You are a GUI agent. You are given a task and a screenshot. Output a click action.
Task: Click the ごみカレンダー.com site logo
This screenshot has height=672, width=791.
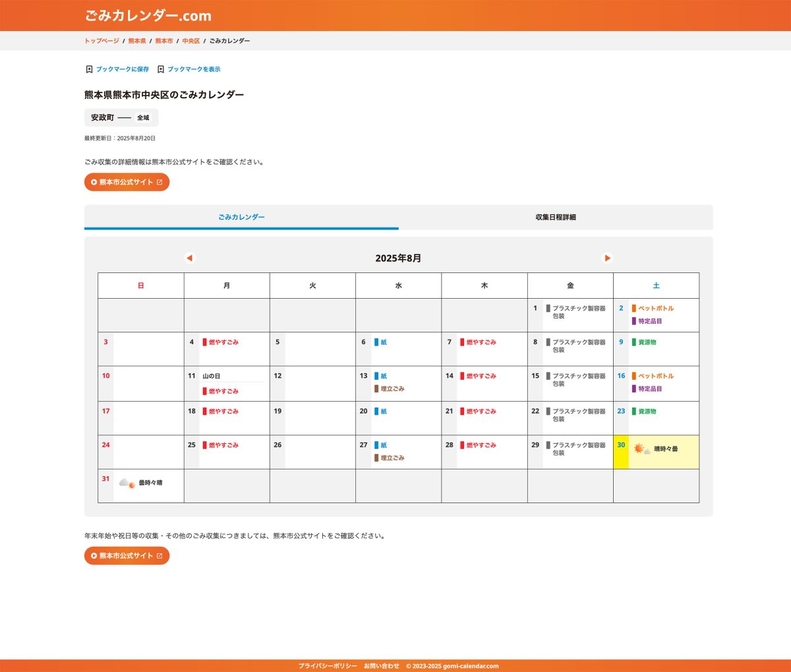148,15
